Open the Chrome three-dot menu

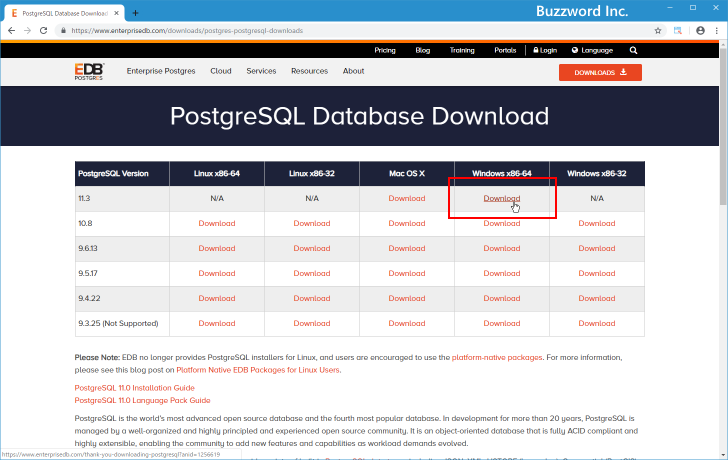point(717,31)
